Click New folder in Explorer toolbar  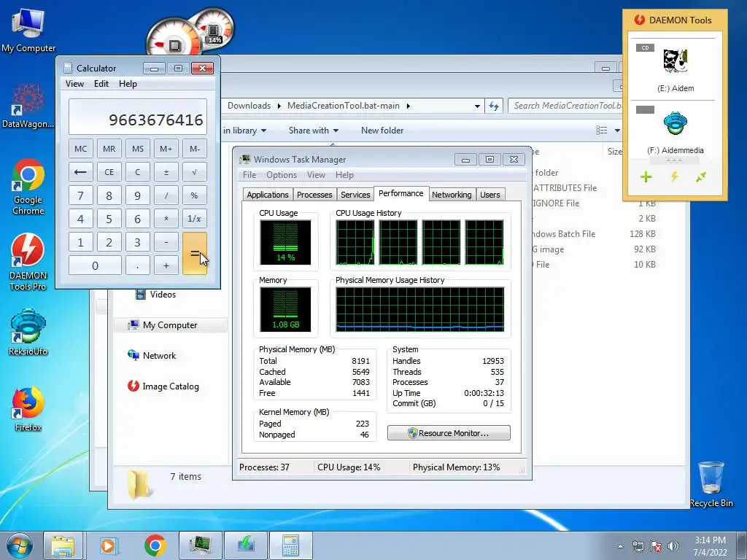382,131
